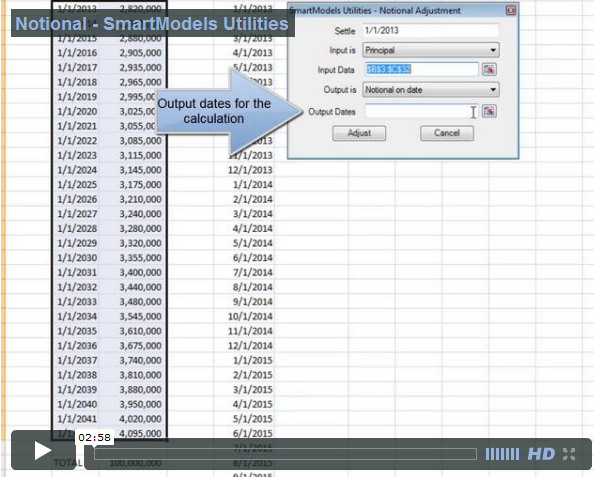Select cell with value 3,355,000
This screenshot has height=477, width=594.
[x=134, y=258]
